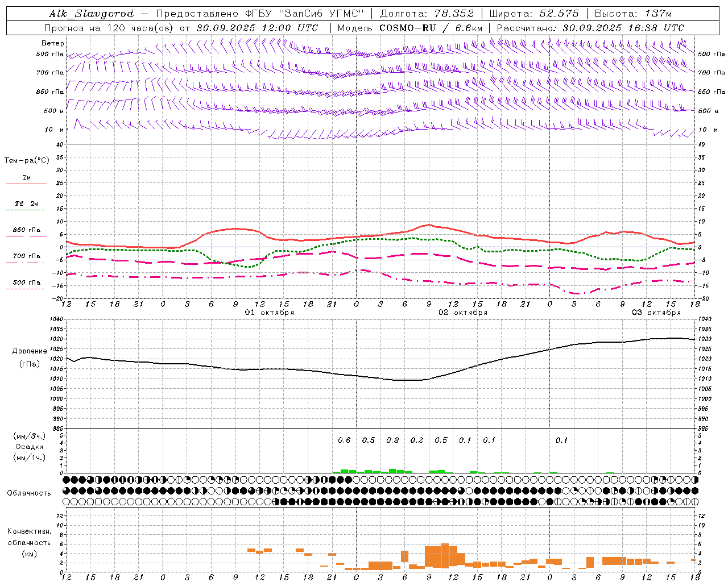
Task: Click the '(км)' unit label of convective cloudiness
Action: coord(29,554)
